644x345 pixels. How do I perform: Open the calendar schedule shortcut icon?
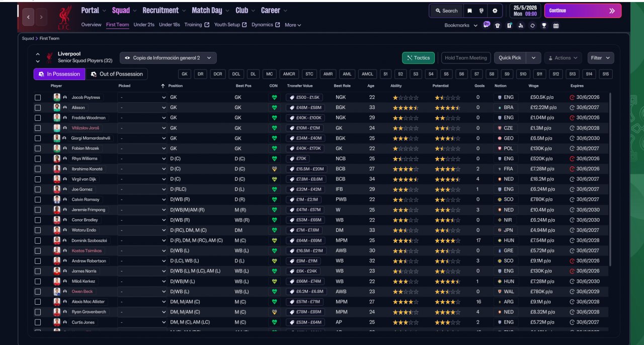(556, 26)
